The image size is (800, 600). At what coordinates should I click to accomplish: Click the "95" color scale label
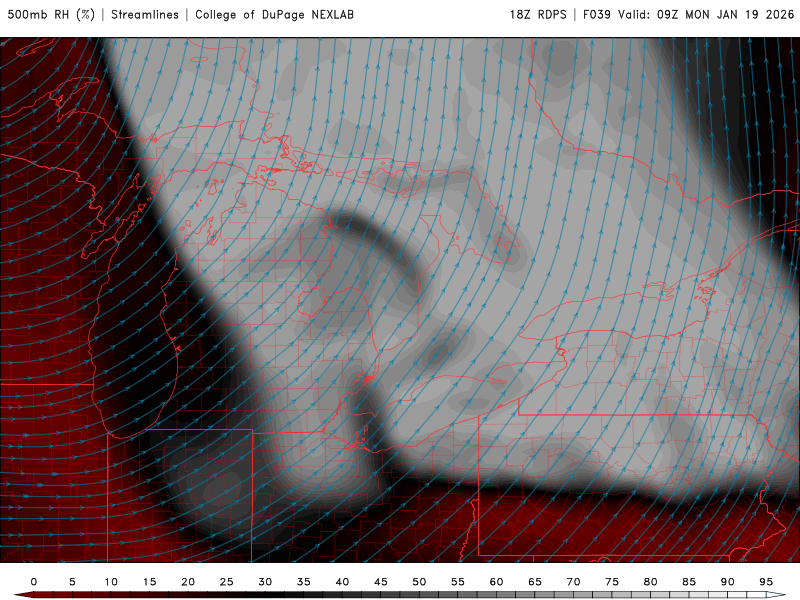(766, 582)
